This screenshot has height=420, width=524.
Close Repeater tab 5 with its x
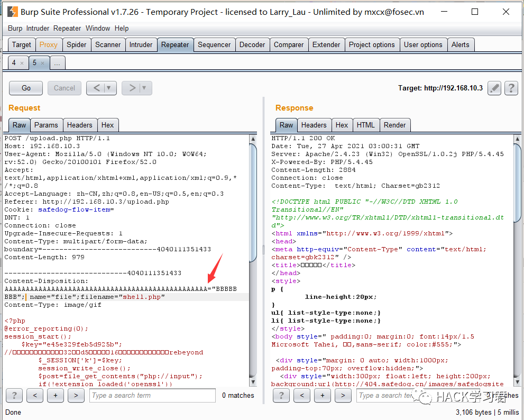click(x=42, y=63)
